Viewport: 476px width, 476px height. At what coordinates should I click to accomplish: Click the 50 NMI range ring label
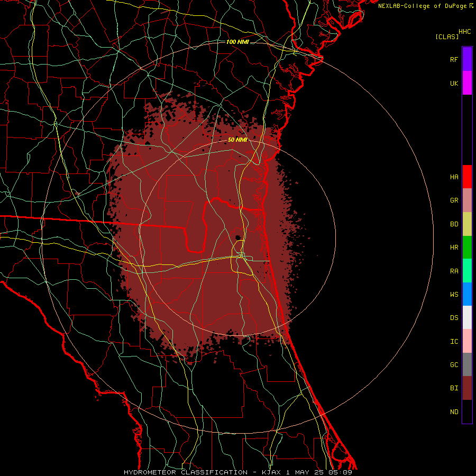[237, 140]
